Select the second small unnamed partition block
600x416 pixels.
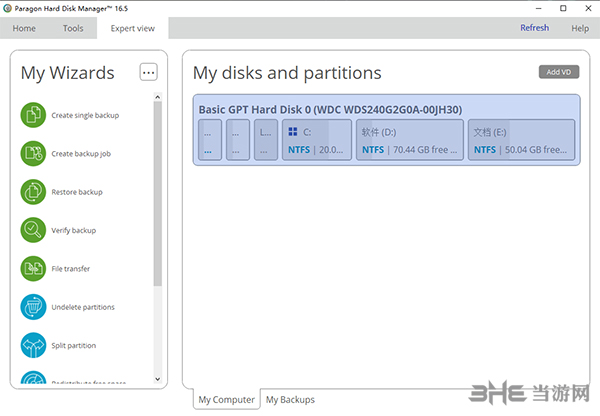click(x=238, y=140)
